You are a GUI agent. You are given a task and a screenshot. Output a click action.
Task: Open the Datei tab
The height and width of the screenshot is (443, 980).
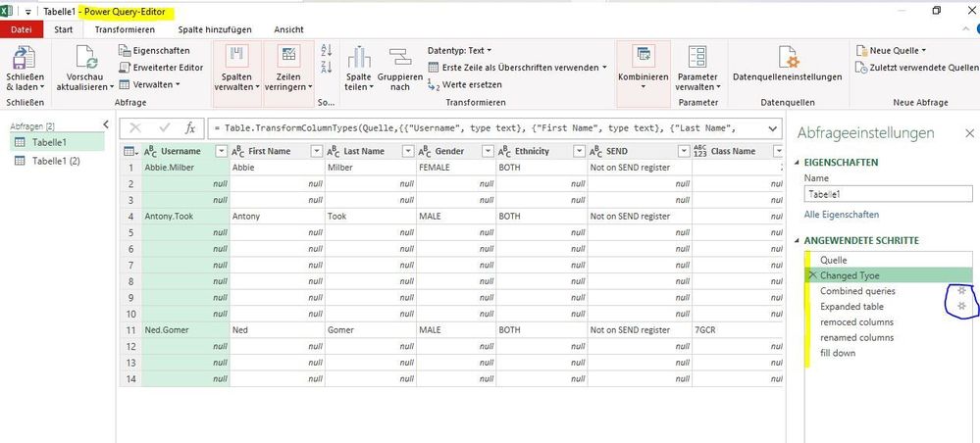[22, 29]
